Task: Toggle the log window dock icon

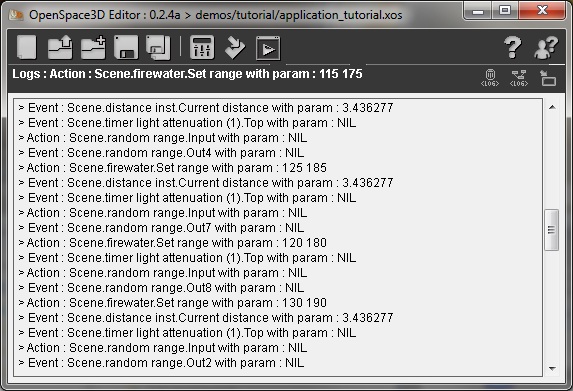Action: (548, 78)
